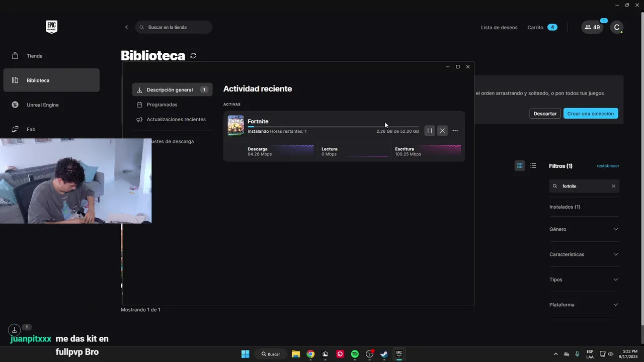Refresh the Biblioteca library
Screen dimensions: 644x362
(x=193, y=56)
